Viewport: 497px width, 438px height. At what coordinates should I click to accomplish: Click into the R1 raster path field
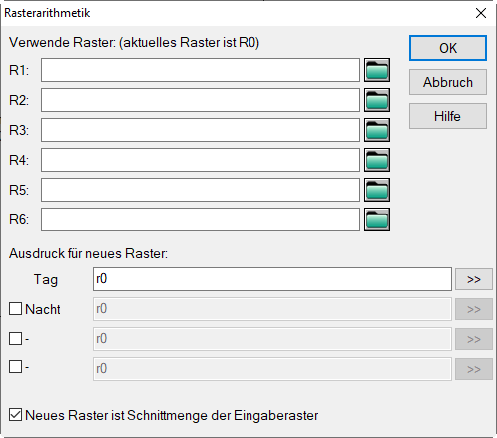pos(200,70)
